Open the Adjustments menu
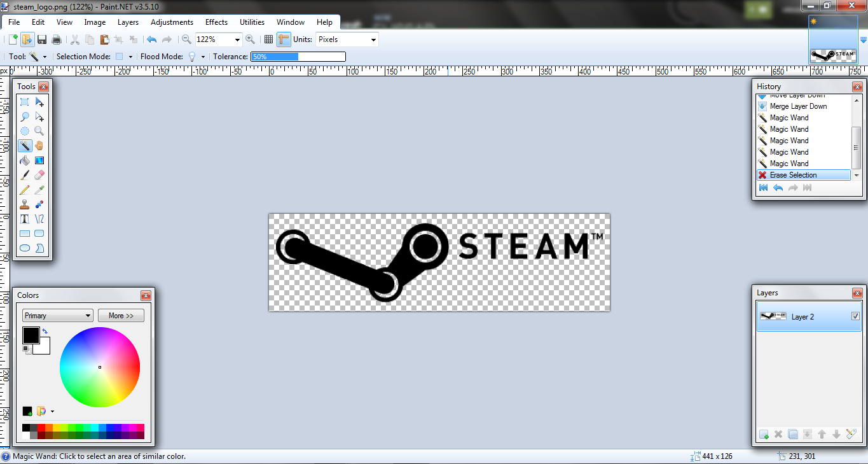 (172, 22)
